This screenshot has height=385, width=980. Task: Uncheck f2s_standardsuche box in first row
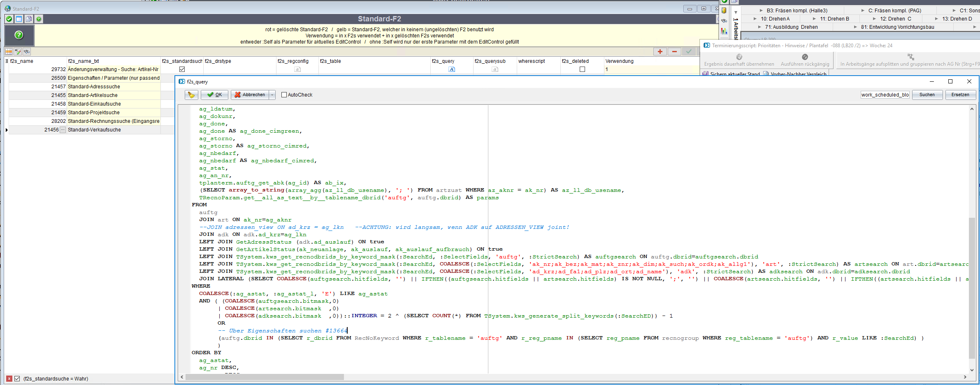[182, 69]
